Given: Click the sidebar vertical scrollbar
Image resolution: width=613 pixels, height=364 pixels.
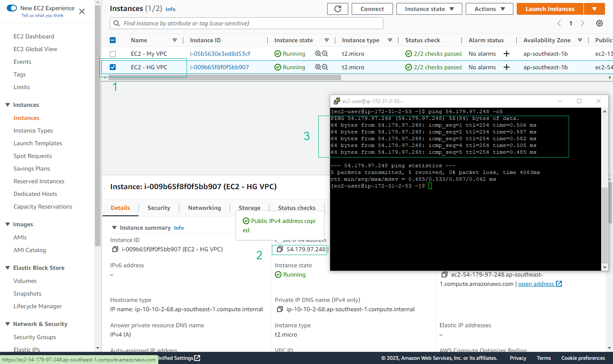Looking at the screenshot, I should coord(98,127).
